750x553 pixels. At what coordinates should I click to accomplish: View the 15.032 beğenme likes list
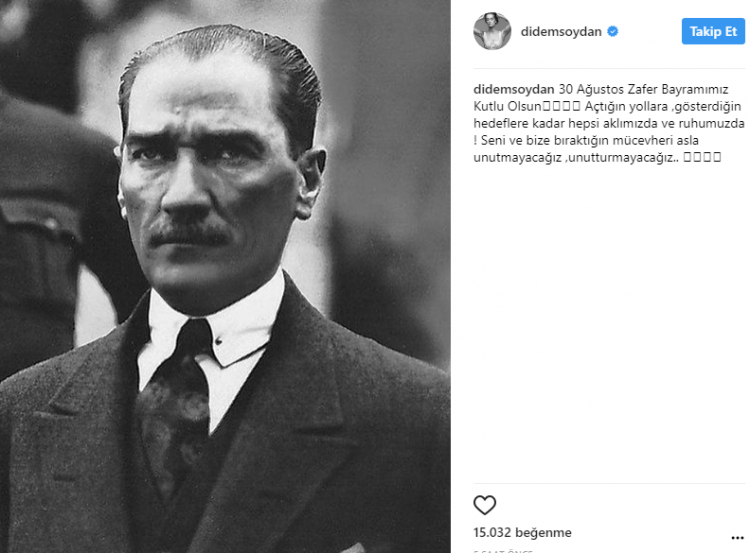point(522,532)
